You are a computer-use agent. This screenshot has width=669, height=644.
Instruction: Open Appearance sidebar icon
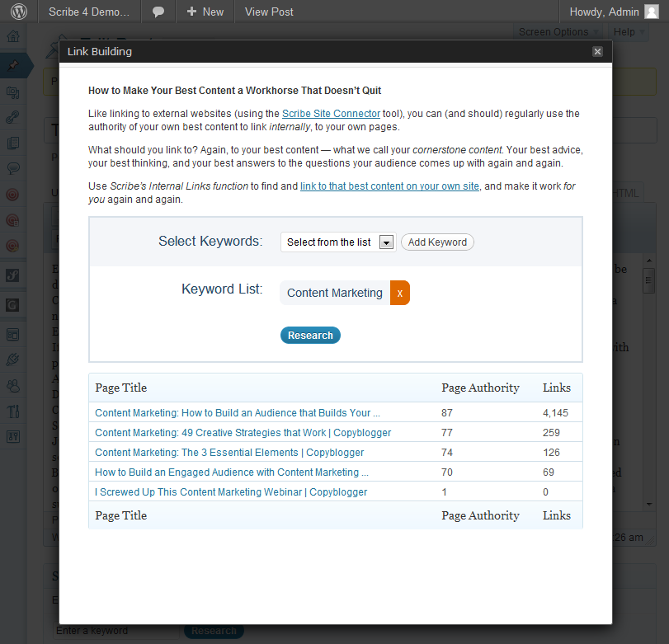13,335
